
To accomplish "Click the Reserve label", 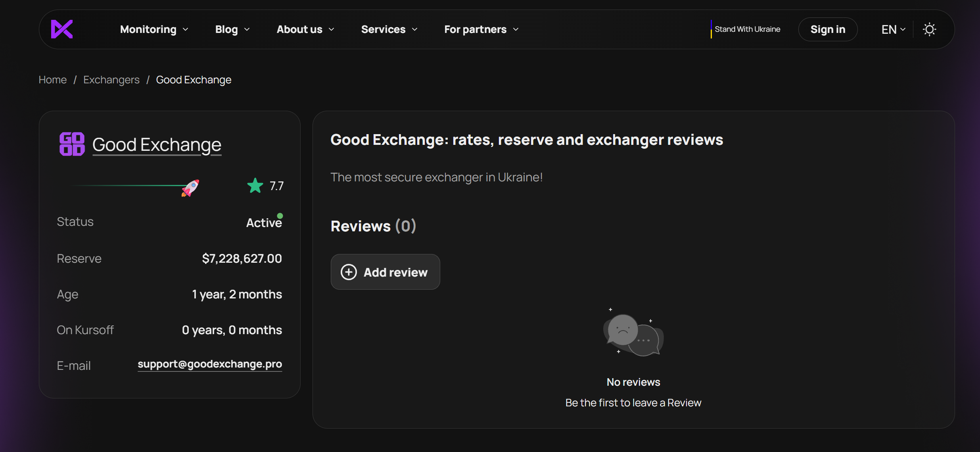I will (79, 259).
